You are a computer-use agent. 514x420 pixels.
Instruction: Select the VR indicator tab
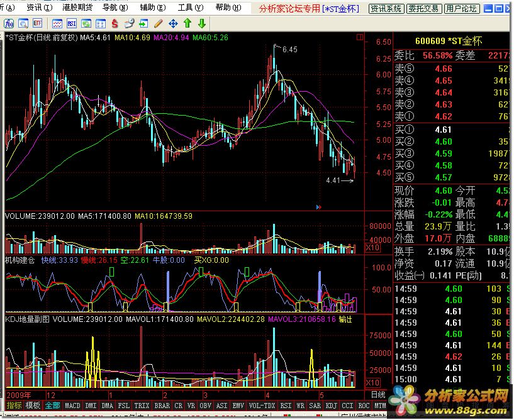pos(191,406)
